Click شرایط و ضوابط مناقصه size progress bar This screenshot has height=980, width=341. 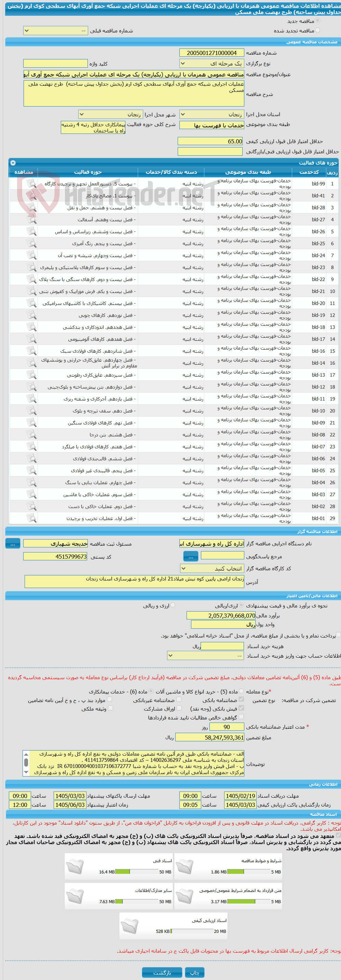coord(248,872)
